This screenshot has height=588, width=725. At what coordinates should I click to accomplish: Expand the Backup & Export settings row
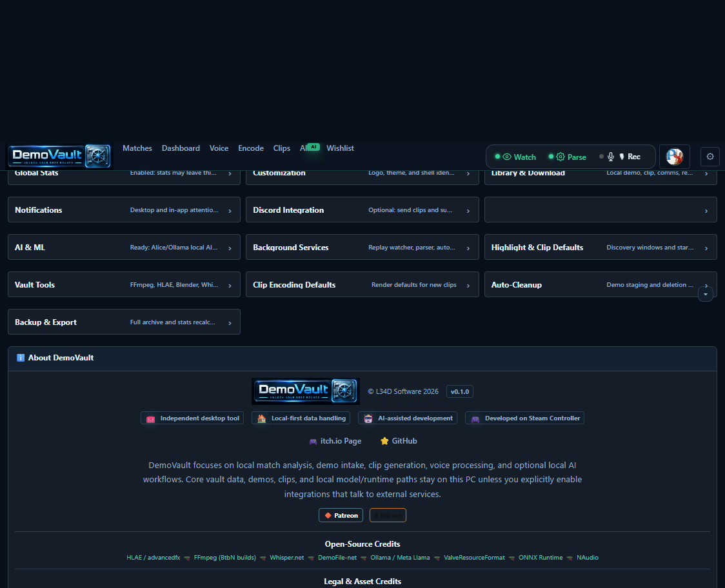click(x=124, y=322)
